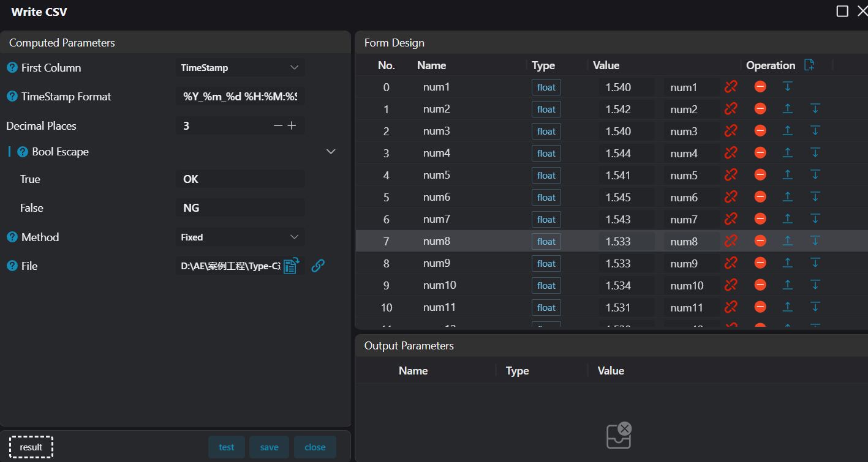The image size is (868, 462).
Task: Click the True value field showing OK
Action: (x=240, y=179)
